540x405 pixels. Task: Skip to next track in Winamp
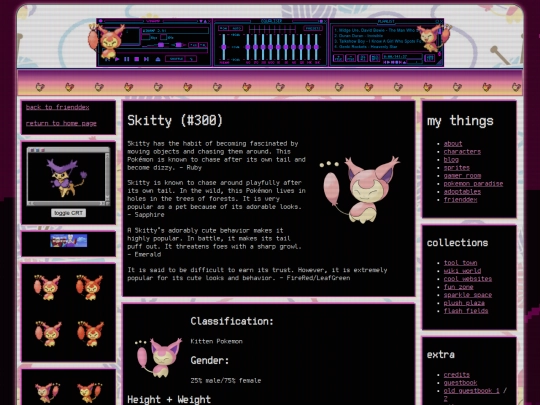pos(146,59)
